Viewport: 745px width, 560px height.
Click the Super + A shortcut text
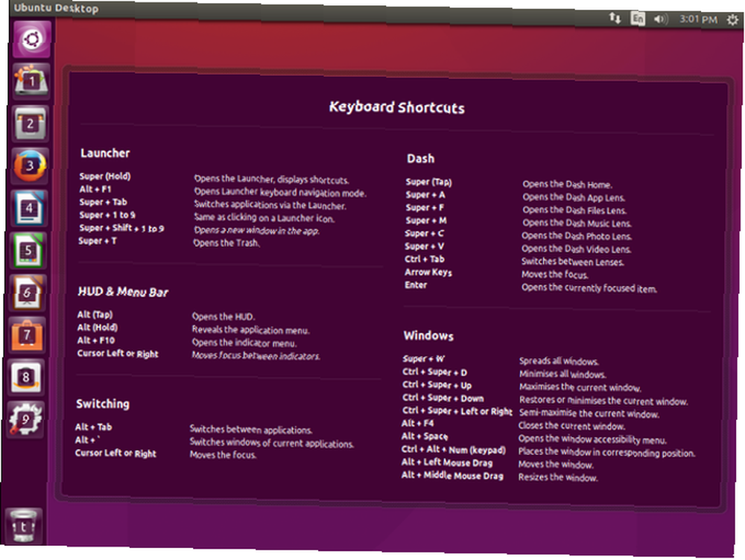tap(425, 195)
